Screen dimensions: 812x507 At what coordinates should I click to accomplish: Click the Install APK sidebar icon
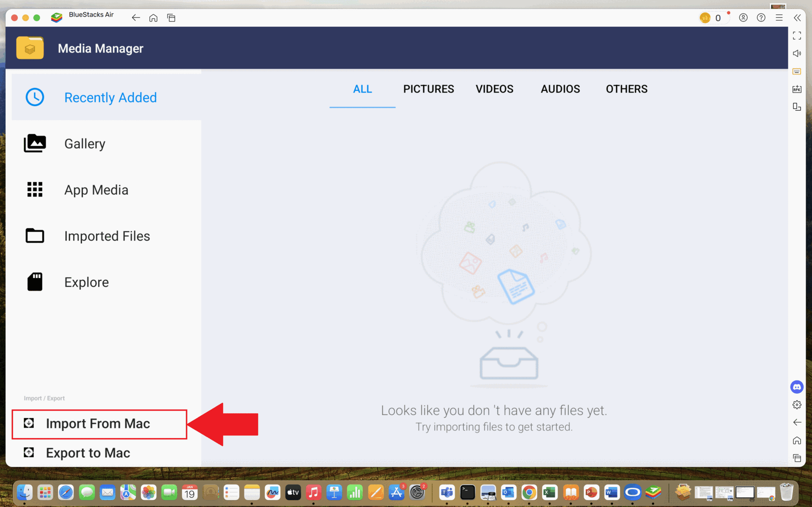pyautogui.click(x=797, y=89)
